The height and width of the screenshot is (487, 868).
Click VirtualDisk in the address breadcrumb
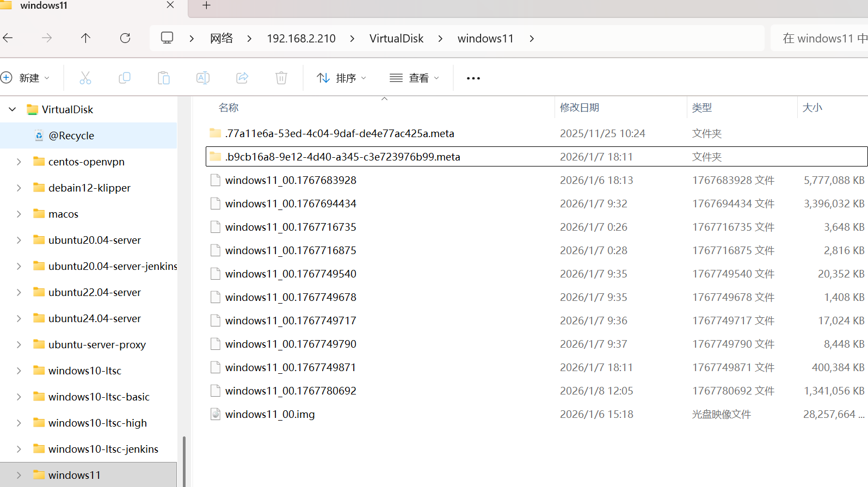[x=397, y=38]
